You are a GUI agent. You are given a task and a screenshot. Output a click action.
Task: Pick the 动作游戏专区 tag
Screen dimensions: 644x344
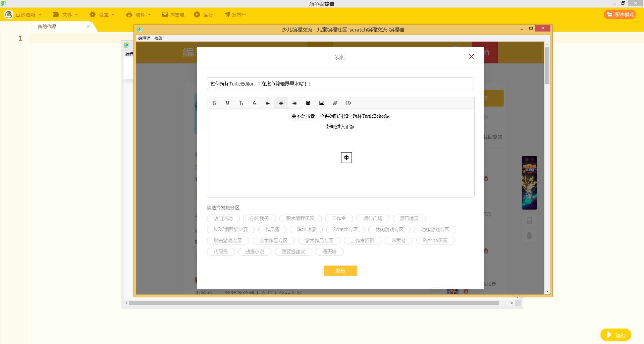point(435,230)
